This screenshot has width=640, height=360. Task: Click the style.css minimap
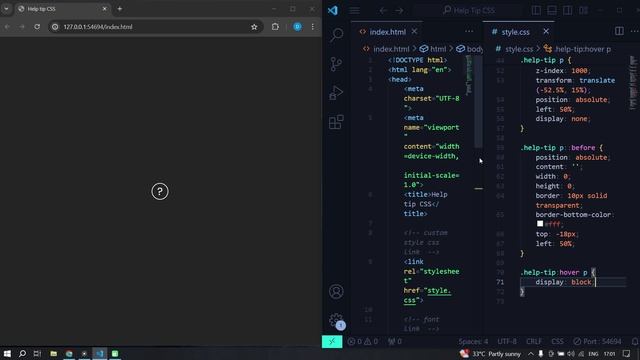point(633,83)
